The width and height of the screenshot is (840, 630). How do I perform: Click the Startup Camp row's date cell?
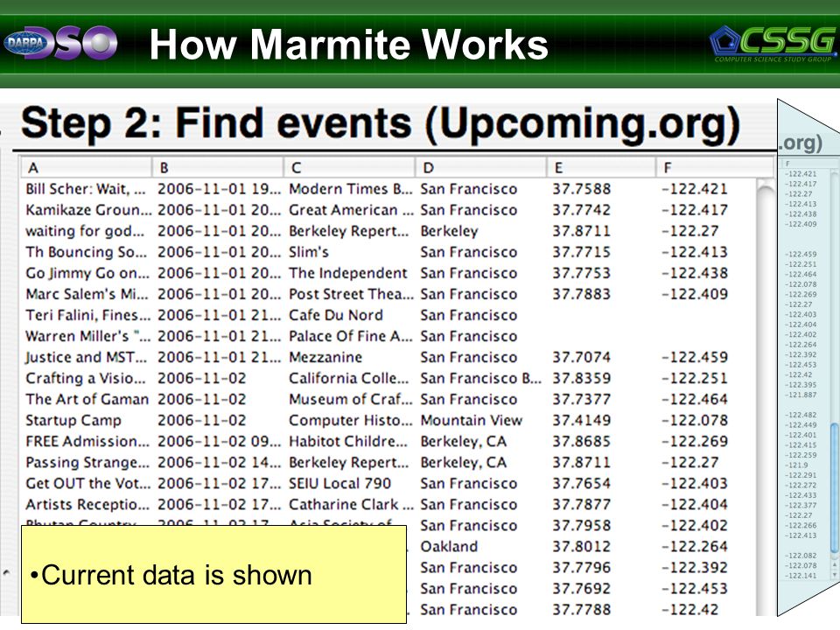[202, 420]
